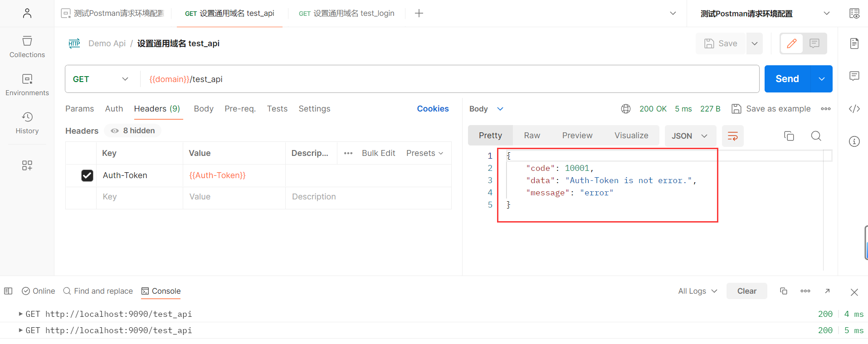Expand the Send button options arrow
The image size is (868, 344).
[822, 79]
